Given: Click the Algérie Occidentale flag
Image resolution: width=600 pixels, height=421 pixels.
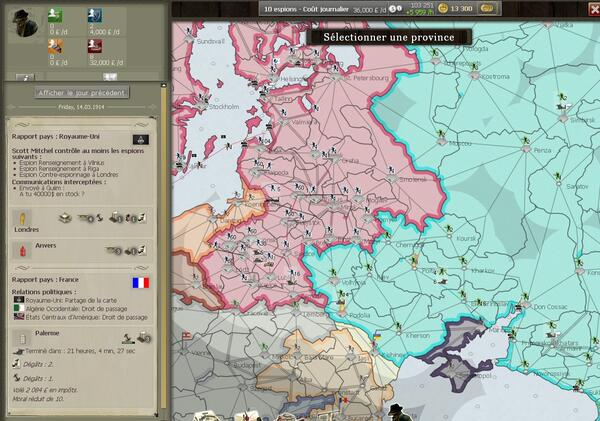Looking at the screenshot, I should pyautogui.click(x=19, y=308).
